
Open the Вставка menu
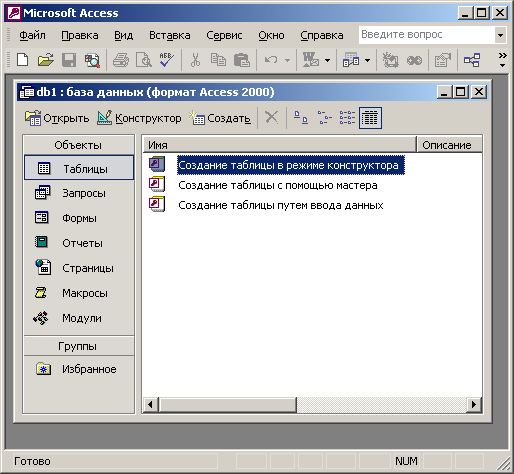click(169, 35)
